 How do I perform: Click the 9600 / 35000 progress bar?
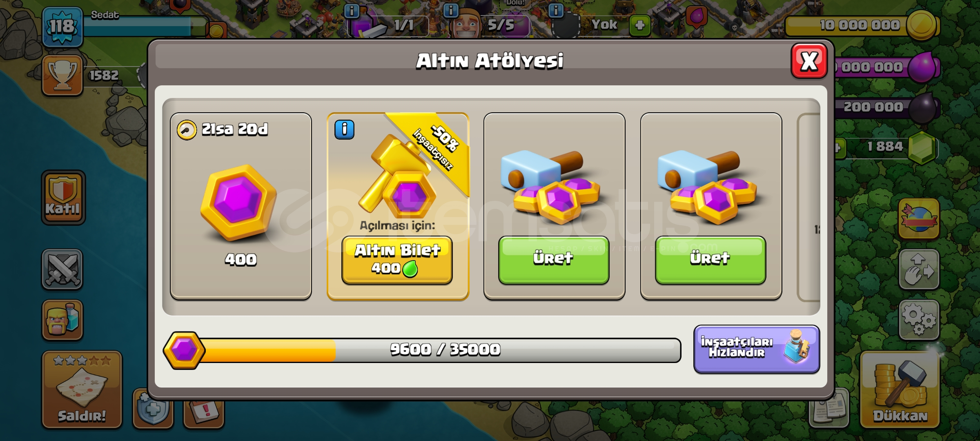[423, 350]
